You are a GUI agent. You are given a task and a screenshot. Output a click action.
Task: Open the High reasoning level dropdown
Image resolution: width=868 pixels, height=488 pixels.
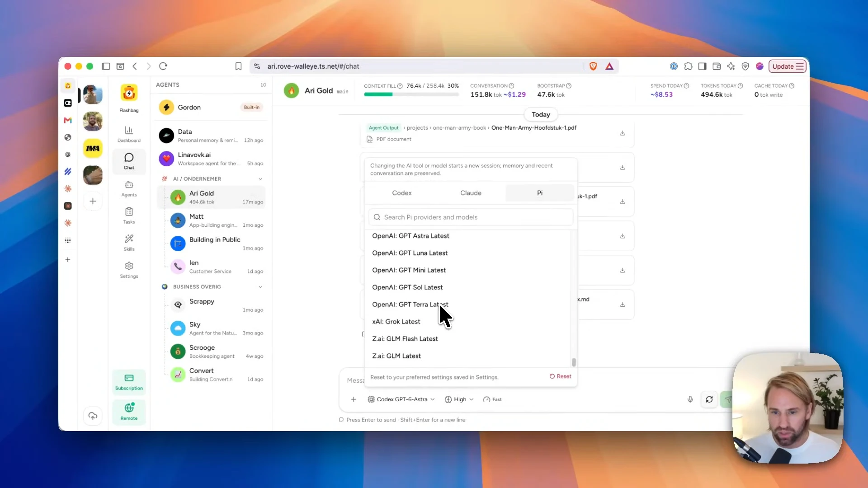(459, 399)
